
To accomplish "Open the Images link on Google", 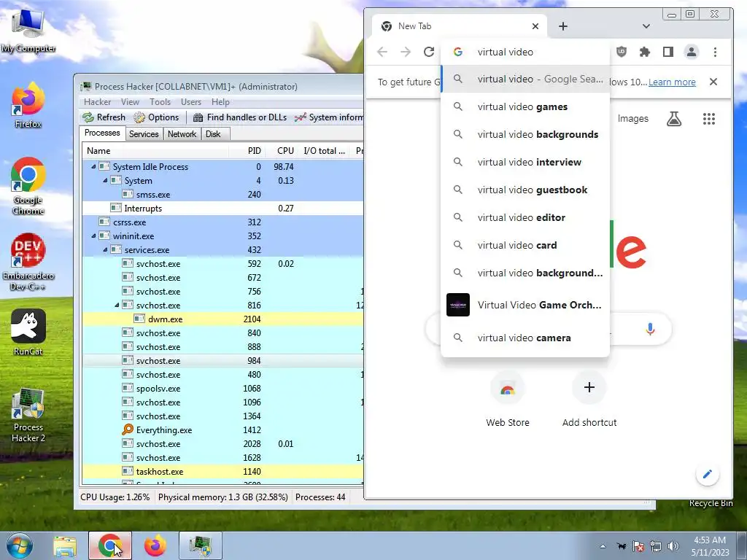I will [632, 119].
